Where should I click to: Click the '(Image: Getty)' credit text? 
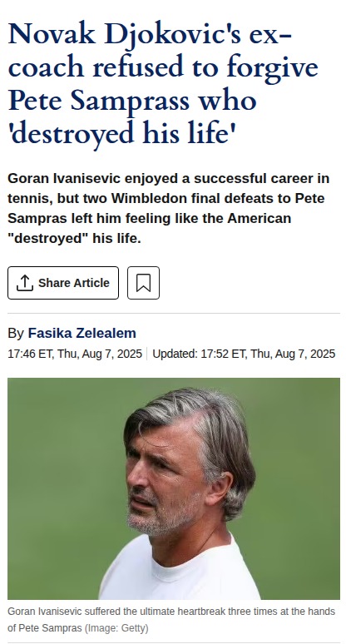tap(116, 628)
